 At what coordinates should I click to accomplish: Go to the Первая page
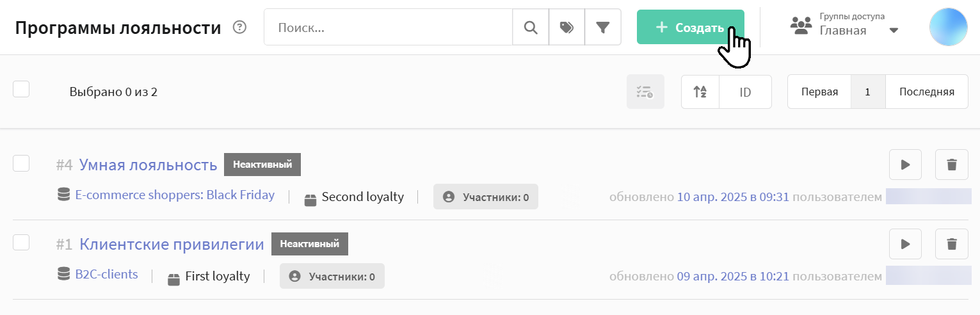point(819,92)
